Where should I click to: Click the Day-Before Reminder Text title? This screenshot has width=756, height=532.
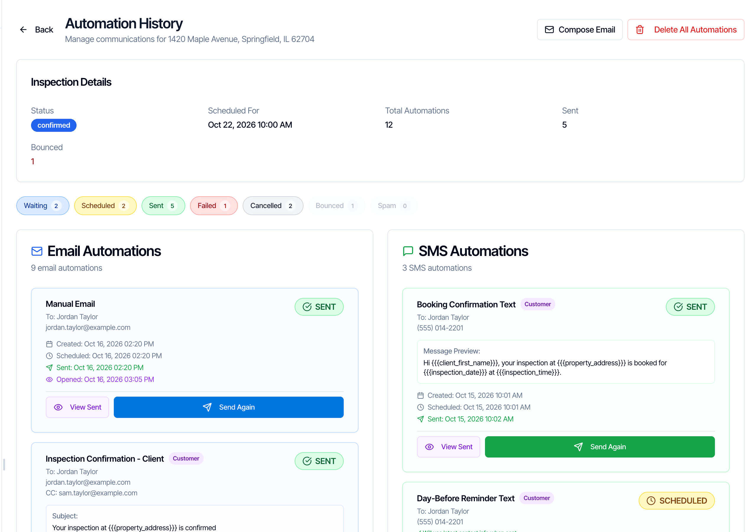pyautogui.click(x=465, y=498)
